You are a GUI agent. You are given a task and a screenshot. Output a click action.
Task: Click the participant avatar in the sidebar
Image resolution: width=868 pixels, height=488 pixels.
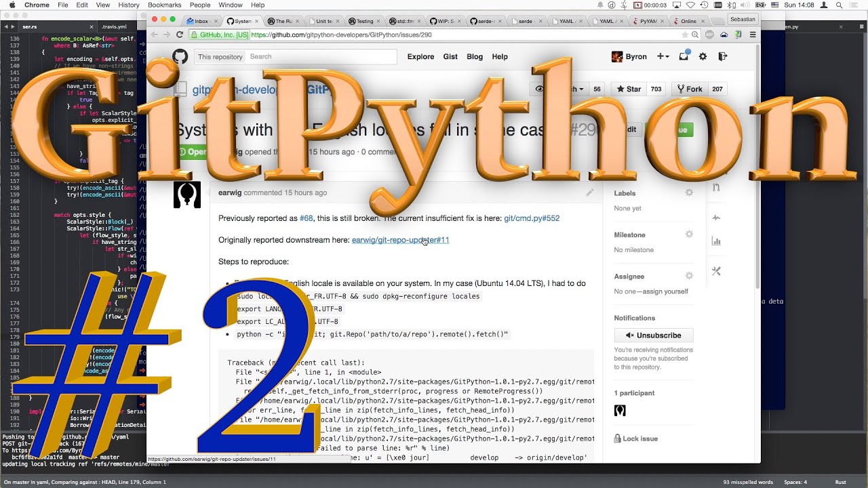coord(620,410)
